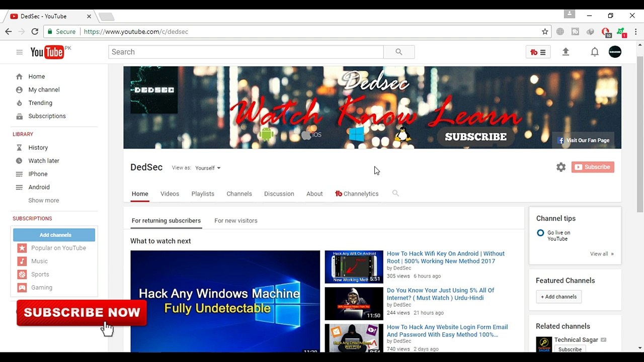Switch to the Channels tab
The height and width of the screenshot is (362, 644).
click(x=239, y=194)
